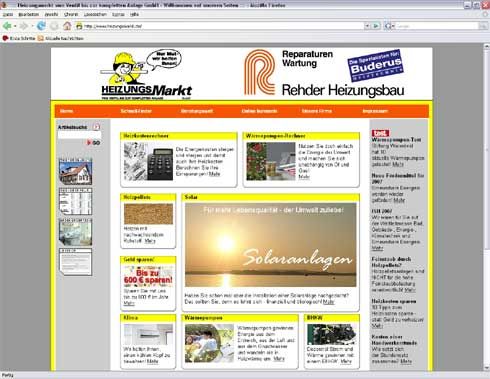The image size is (490, 379).
Task: Click the HeizungsMarkt mascot logo
Action: coord(146,75)
